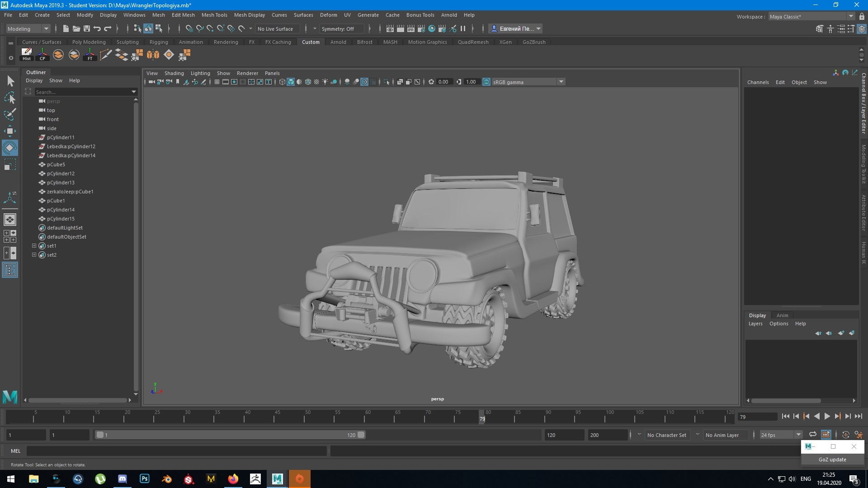This screenshot has height=488, width=868.
Task: Toggle persp camera visibility
Action: pos(42,101)
